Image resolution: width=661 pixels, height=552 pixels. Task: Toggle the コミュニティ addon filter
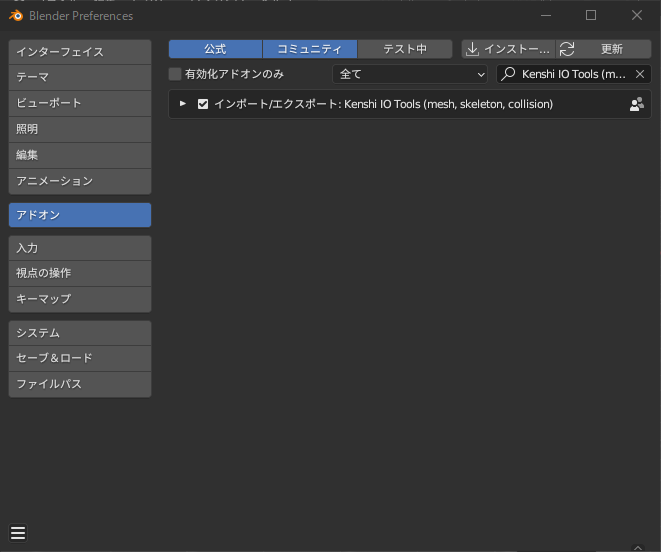[x=310, y=49]
